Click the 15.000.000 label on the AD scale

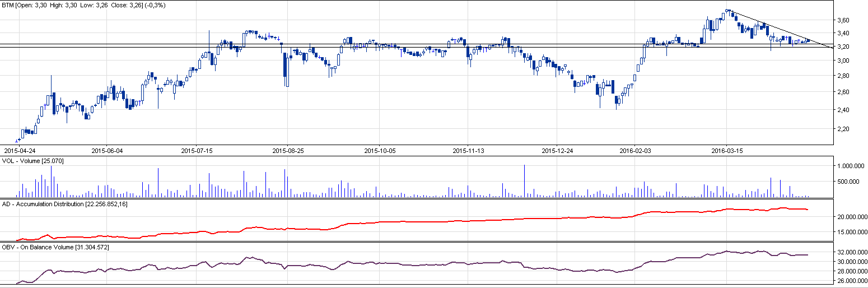[x=851, y=232]
